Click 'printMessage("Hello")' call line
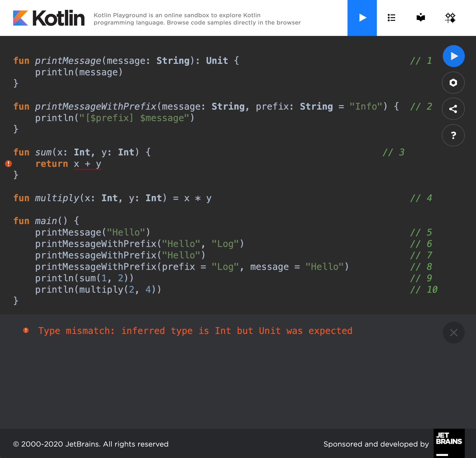The width and height of the screenshot is (476, 458). (x=93, y=233)
